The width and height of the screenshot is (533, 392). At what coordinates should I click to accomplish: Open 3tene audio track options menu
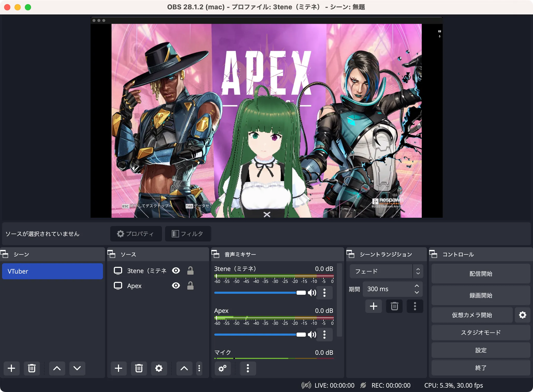point(324,293)
